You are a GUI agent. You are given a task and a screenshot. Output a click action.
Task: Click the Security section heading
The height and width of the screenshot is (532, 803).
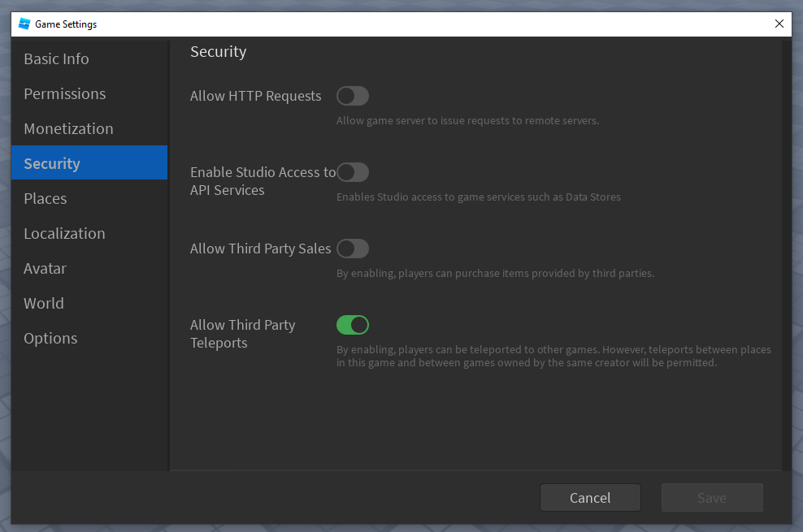(218, 52)
